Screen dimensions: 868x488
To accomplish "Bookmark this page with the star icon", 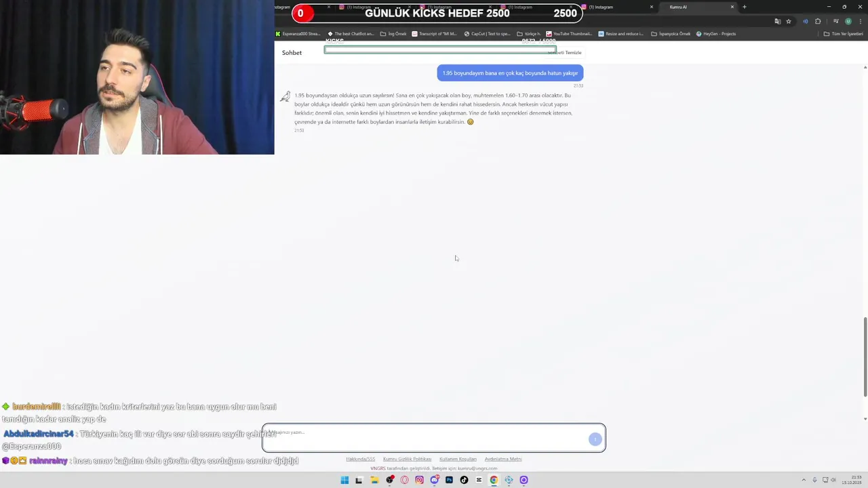I will [x=788, y=21].
